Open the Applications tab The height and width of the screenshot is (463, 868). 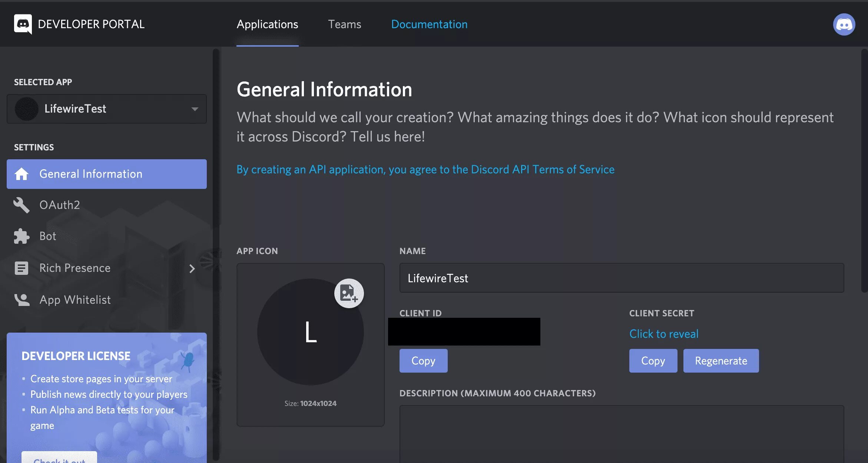tap(267, 24)
